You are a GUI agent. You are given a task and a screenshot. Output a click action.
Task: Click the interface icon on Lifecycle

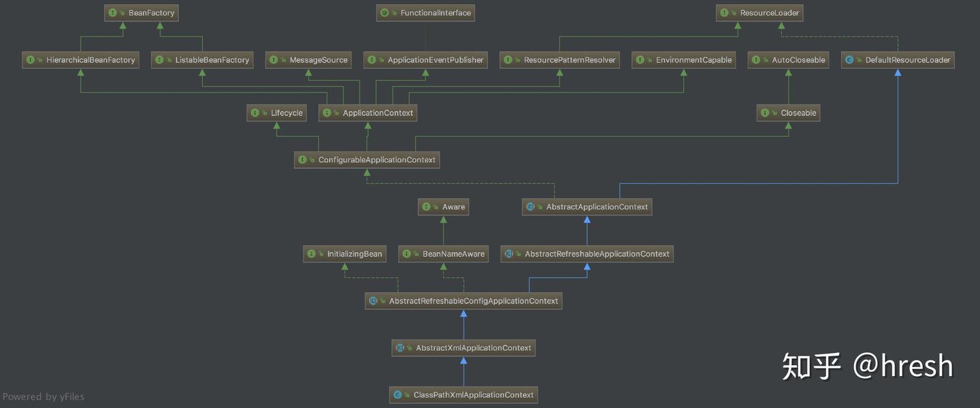click(255, 113)
